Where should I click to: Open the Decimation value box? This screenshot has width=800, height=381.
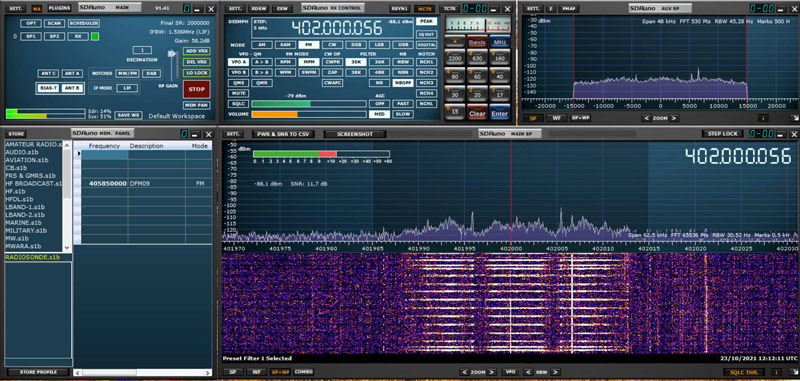click(142, 50)
